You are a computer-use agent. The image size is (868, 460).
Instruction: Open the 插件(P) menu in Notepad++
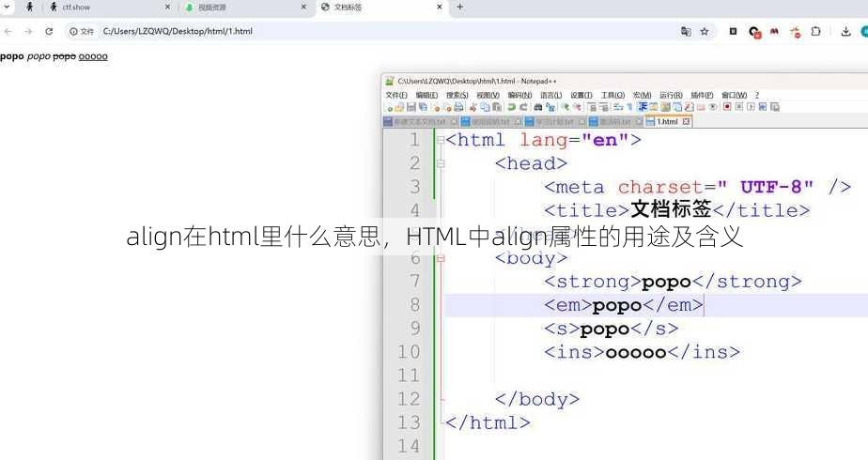point(702,95)
